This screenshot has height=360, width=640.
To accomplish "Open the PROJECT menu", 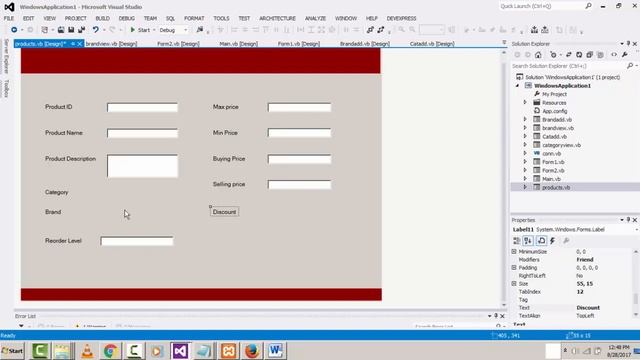I will (76, 18).
